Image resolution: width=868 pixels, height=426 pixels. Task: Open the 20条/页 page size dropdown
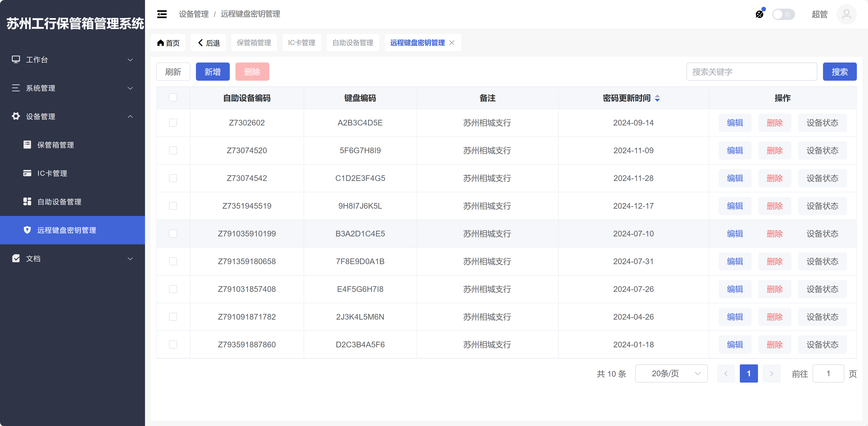click(671, 373)
